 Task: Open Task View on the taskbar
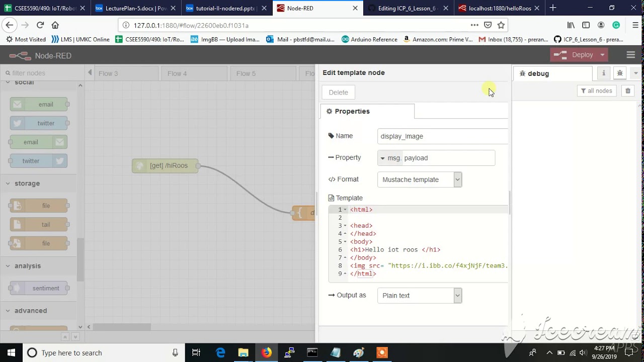[x=196, y=352]
